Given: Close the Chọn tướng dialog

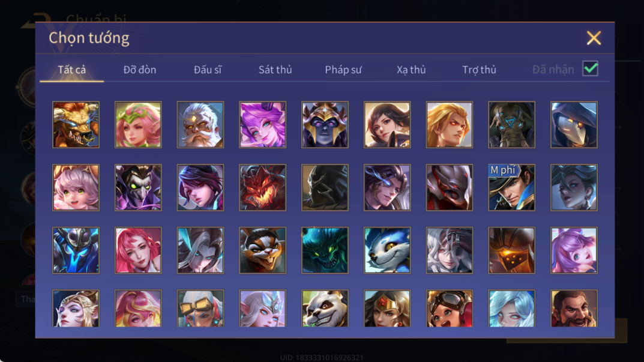Looking at the screenshot, I should pyautogui.click(x=594, y=38).
